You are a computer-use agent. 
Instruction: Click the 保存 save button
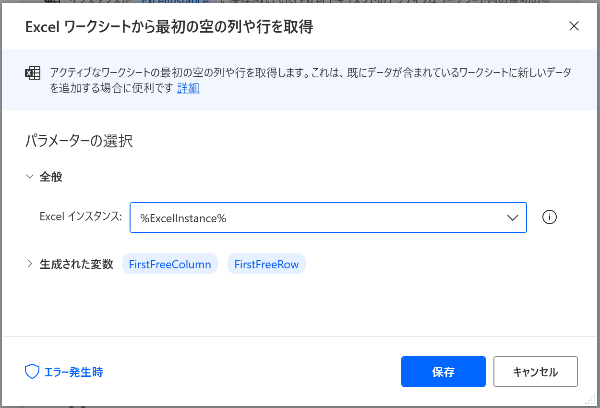click(x=443, y=372)
